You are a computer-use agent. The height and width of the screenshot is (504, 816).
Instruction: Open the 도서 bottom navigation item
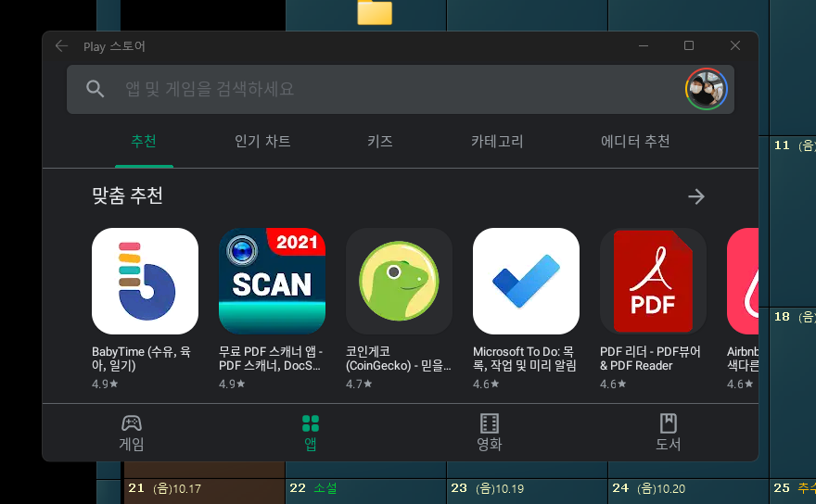669,433
